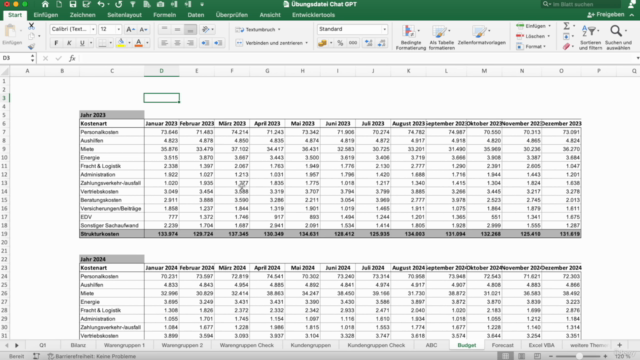Screen dimensions: 640x360
Task: Toggle bold F formatting
Action: pyautogui.click(x=56, y=43)
